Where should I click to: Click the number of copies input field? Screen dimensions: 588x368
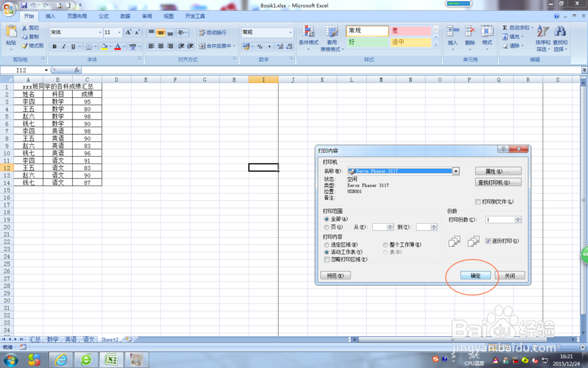[x=500, y=220]
